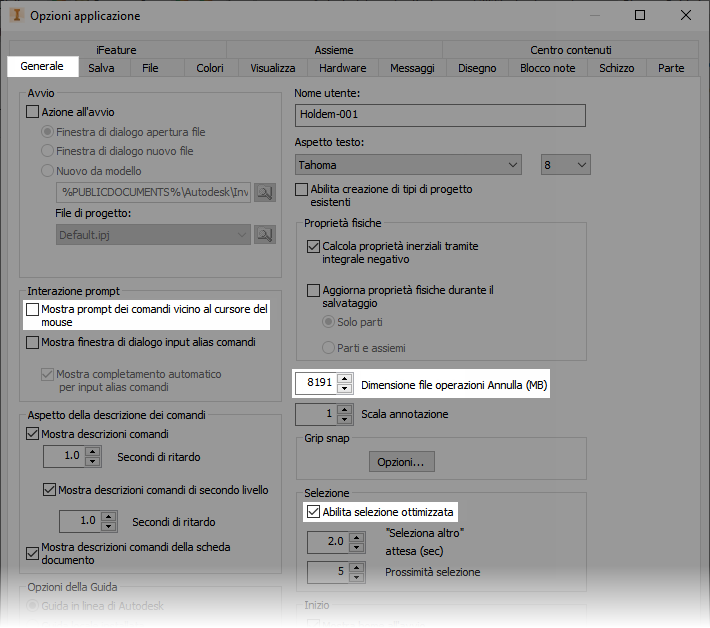This screenshot has height=628, width=710.
Task: Decrease the second-level tooltip delay seconds
Action: pos(109,526)
